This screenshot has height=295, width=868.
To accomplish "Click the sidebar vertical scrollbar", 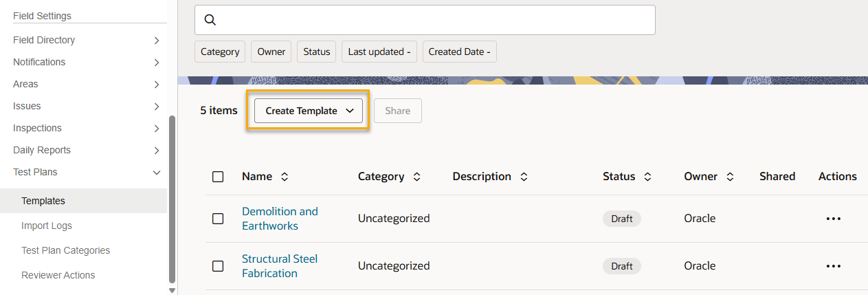I will pyautogui.click(x=172, y=199).
